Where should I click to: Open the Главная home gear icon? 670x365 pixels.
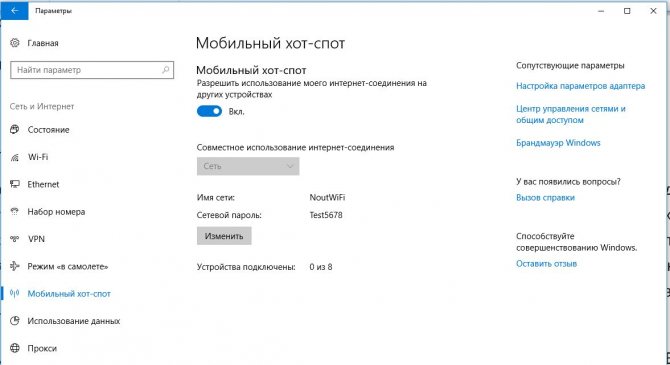point(15,43)
